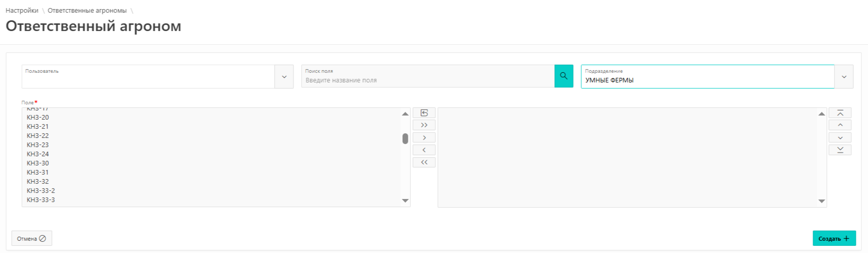Click in the Поиск поля input
Viewport: 868px width, 253px height.
point(427,80)
